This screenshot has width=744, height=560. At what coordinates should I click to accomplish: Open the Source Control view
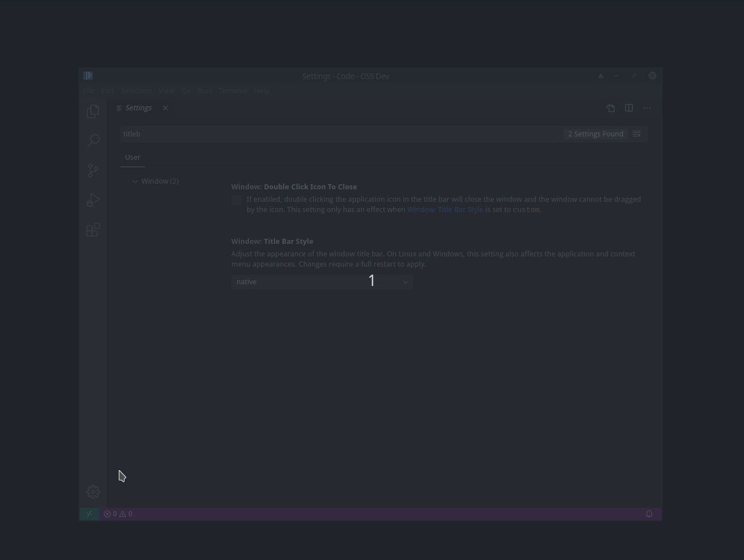click(93, 171)
